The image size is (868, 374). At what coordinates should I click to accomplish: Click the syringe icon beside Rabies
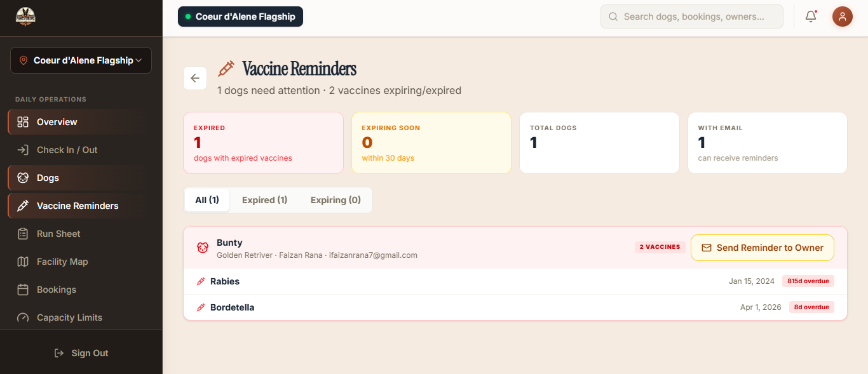coord(201,281)
